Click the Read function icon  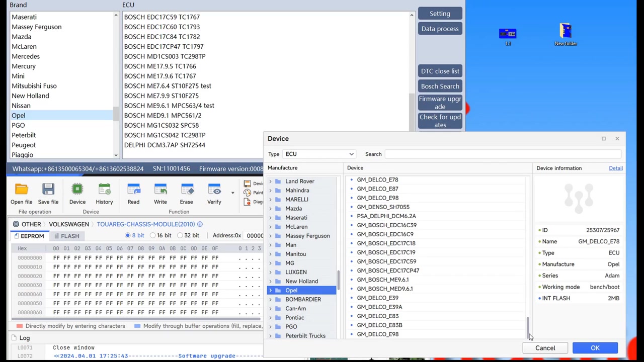[133, 190]
